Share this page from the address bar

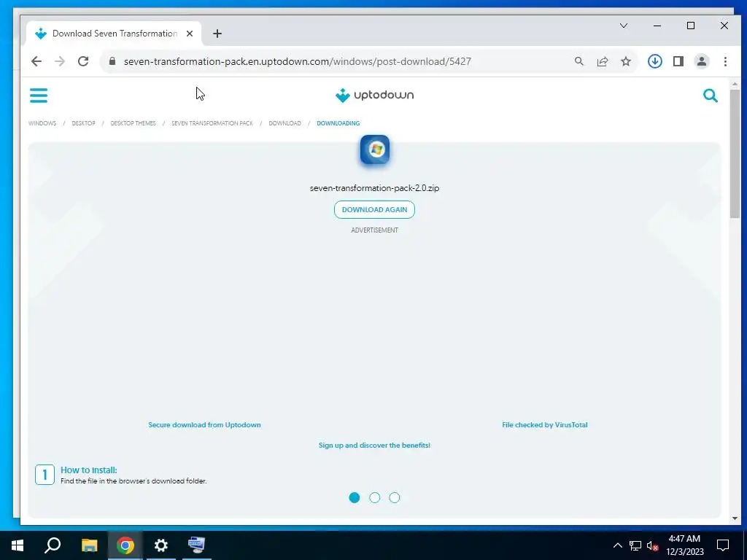click(602, 61)
